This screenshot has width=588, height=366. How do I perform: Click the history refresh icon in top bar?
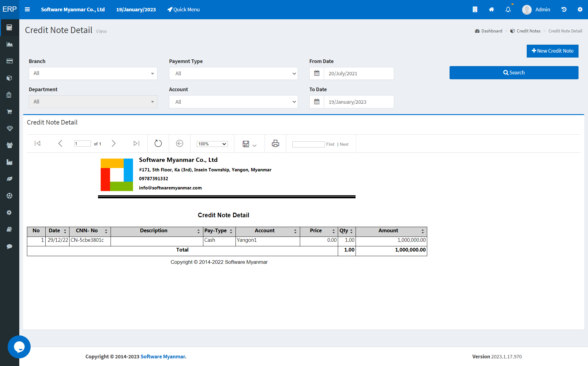point(564,9)
